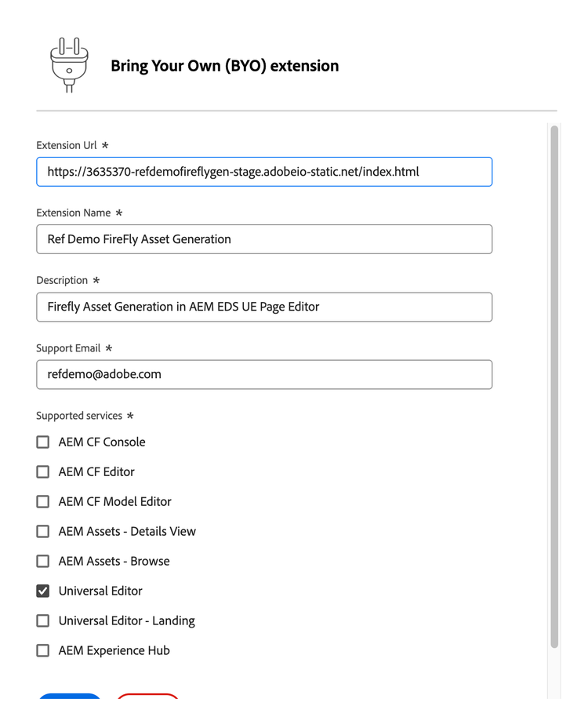Screen dimensions: 588x724
Task: Check the AEM Assets - Browse box
Action: point(43,562)
